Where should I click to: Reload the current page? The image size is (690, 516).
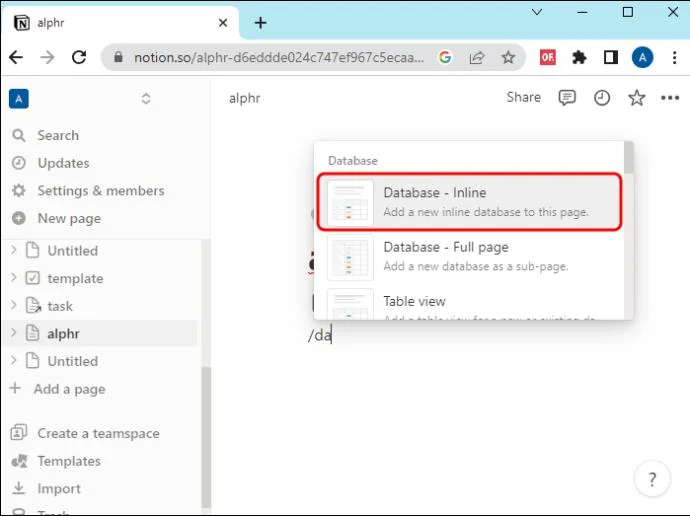79,57
